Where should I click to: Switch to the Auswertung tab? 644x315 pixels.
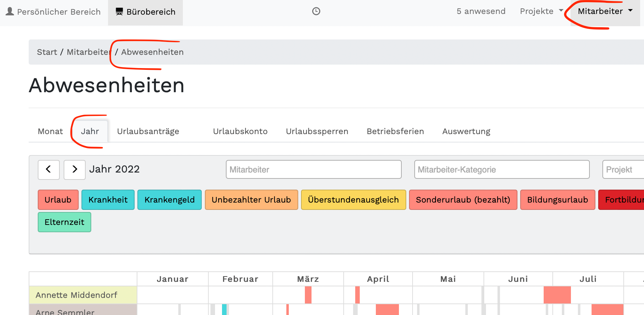[x=466, y=131]
